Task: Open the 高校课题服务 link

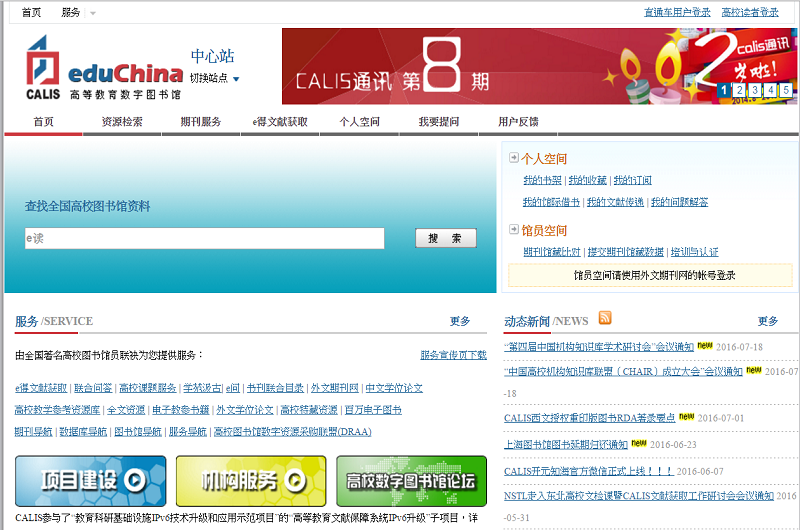Action: (147, 388)
